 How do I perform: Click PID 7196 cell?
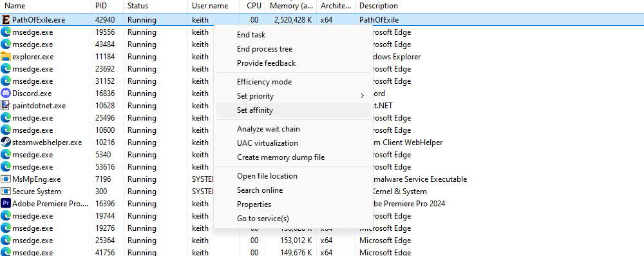[x=102, y=179]
